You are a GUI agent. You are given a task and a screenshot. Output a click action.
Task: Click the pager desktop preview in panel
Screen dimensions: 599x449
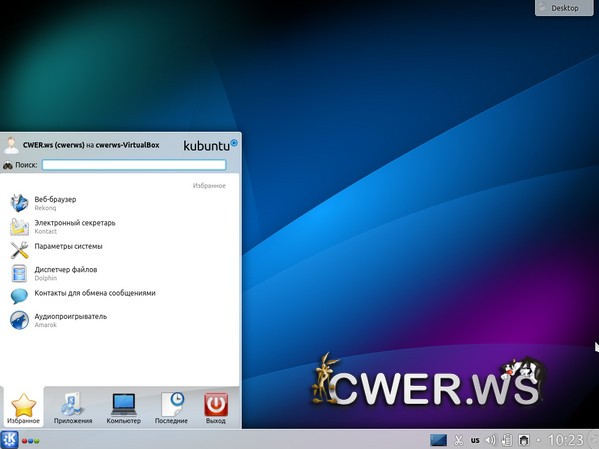pyautogui.click(x=438, y=440)
